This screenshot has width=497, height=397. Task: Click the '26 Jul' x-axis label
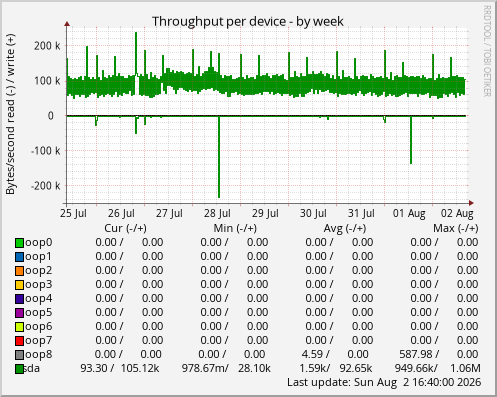[121, 213]
